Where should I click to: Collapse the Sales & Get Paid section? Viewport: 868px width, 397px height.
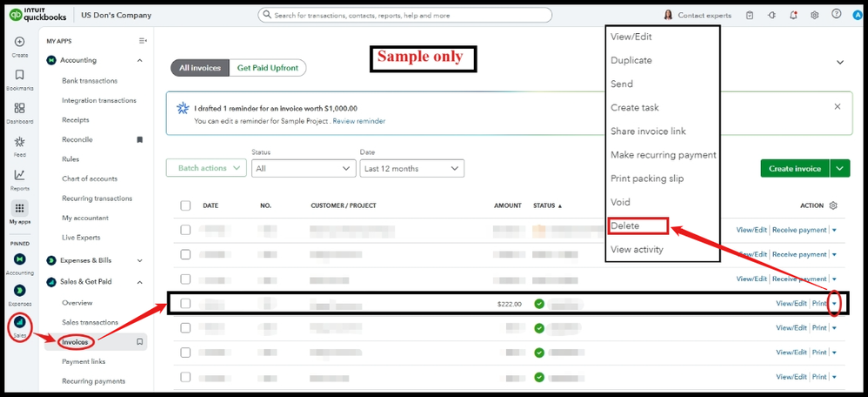coord(139,282)
